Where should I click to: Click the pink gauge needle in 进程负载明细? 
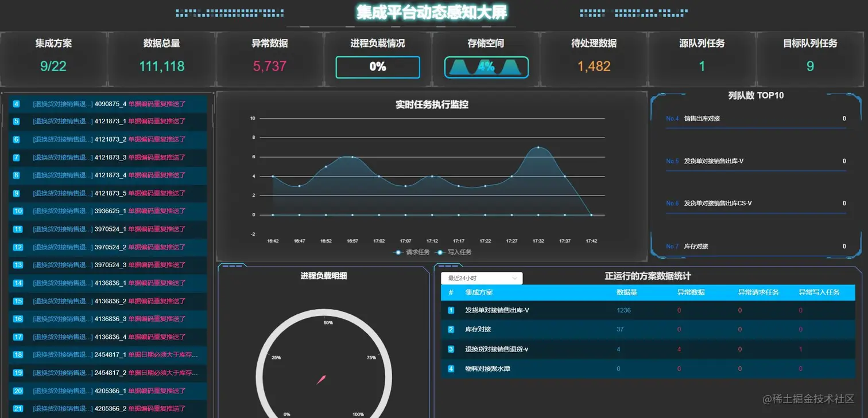tap(321, 380)
